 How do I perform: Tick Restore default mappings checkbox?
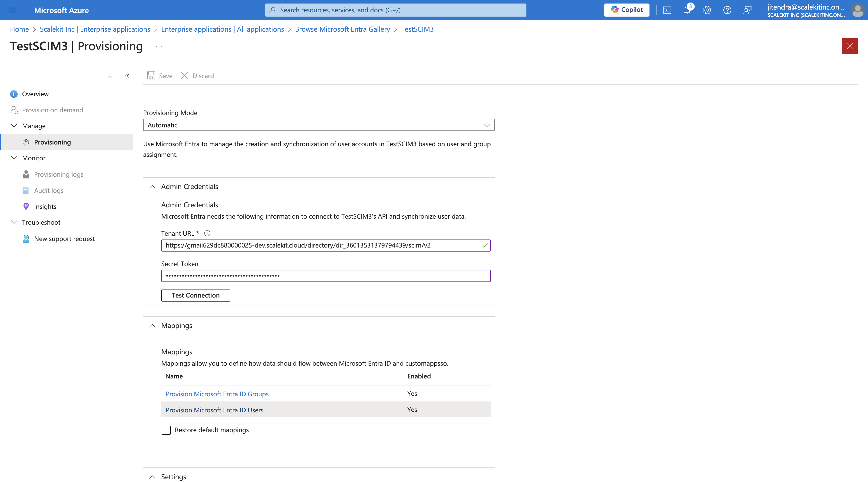pos(166,430)
